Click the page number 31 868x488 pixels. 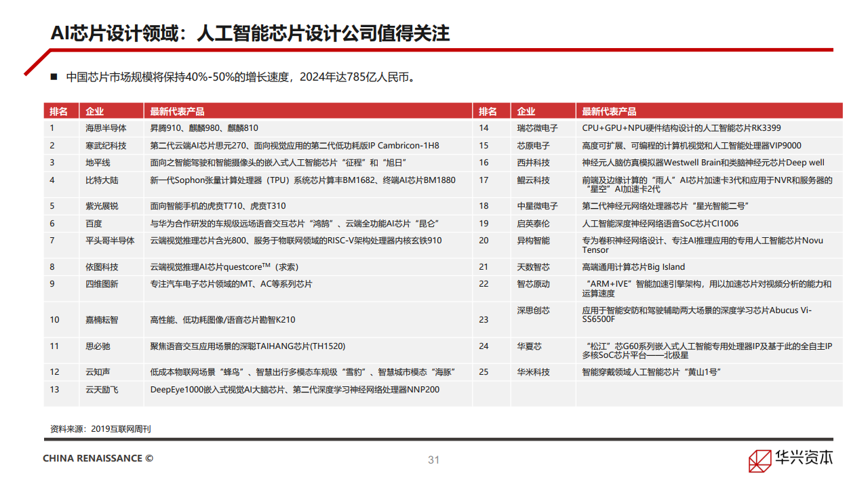click(434, 460)
